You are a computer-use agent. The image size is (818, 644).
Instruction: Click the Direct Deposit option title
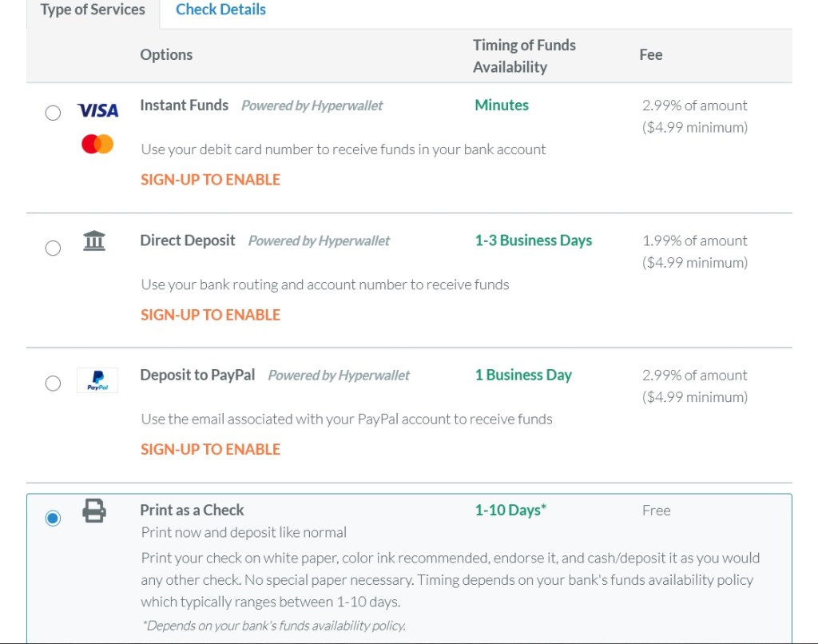188,241
